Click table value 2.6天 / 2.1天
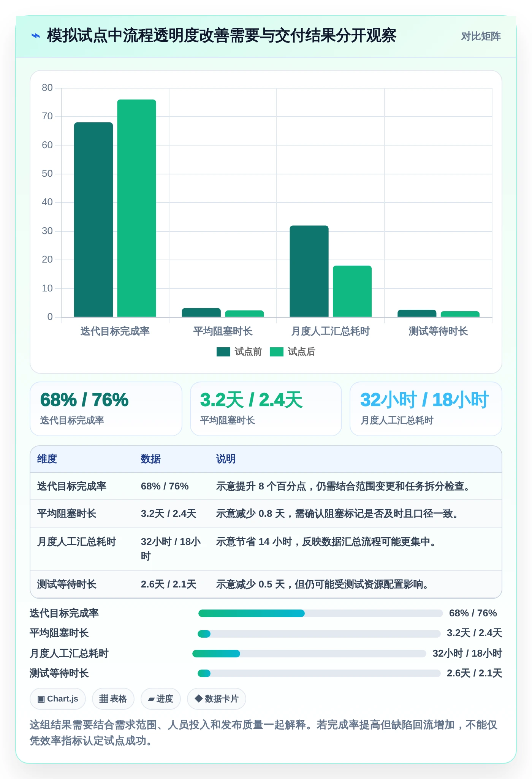The image size is (532, 779). pos(169,584)
